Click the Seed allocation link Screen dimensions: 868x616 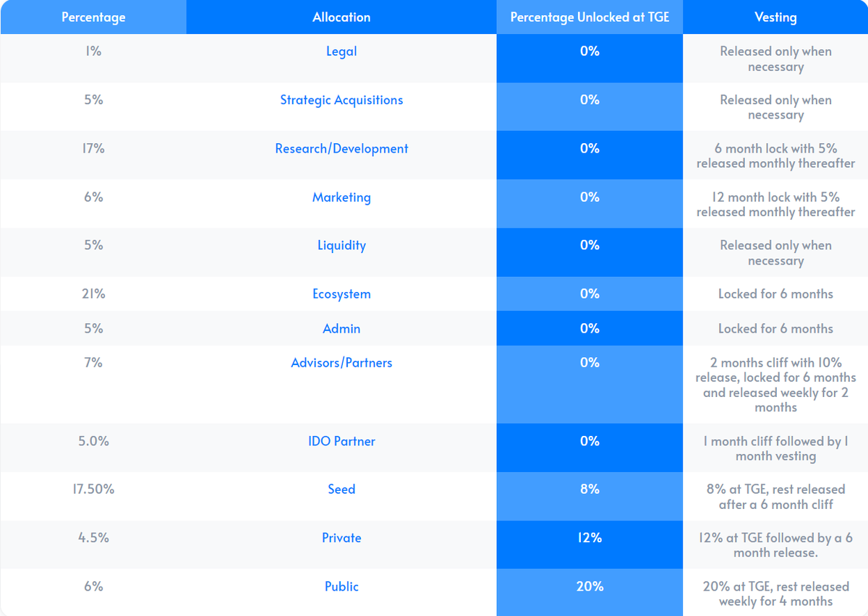pyautogui.click(x=341, y=489)
